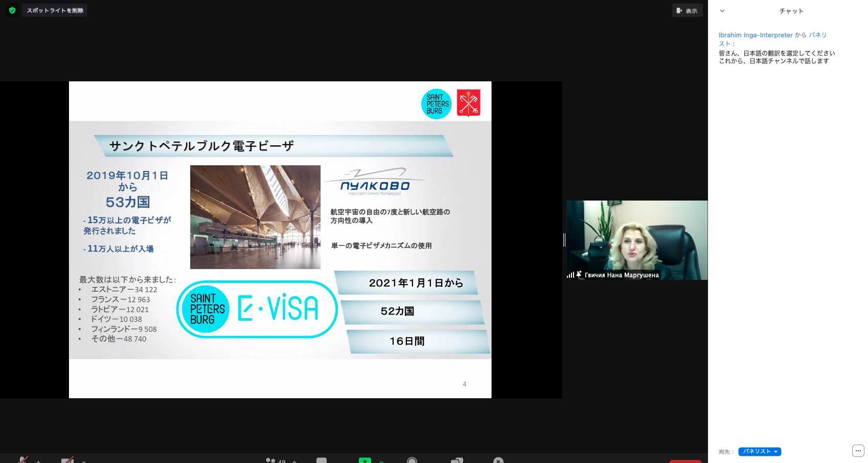Click the green share screen icon
Screen dimensions: 868x463
[364, 460]
